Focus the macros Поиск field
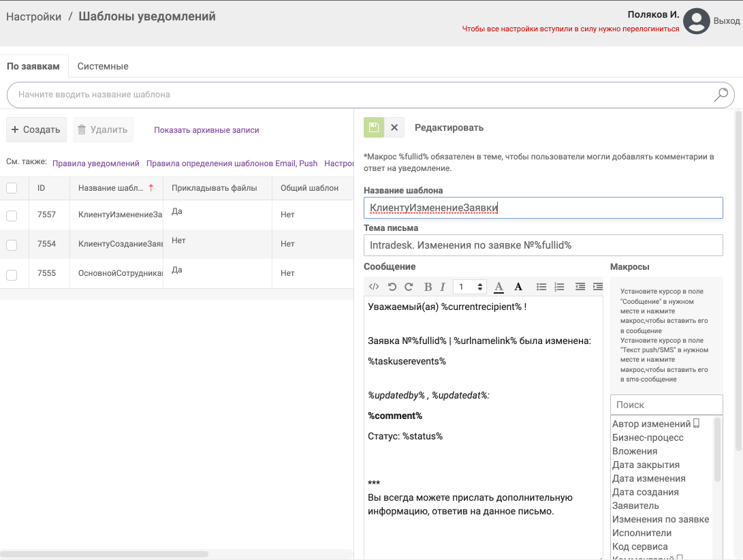Image resolution: width=743 pixels, height=560 pixels. 666,405
